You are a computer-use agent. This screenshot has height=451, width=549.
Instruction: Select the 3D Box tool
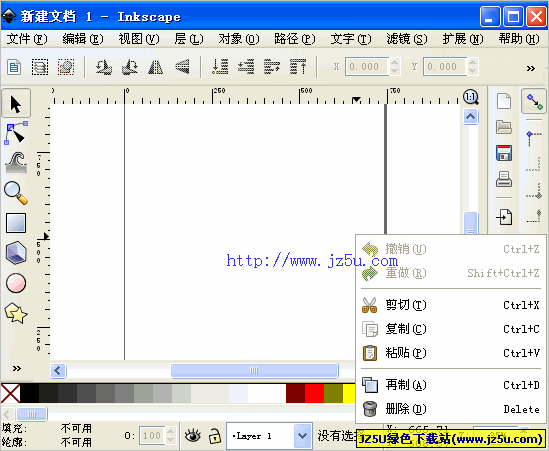click(16, 252)
